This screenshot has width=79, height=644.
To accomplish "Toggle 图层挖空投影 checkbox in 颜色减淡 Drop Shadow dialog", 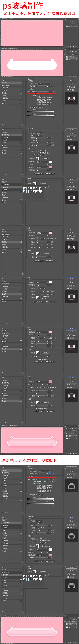I will coord(37,359).
